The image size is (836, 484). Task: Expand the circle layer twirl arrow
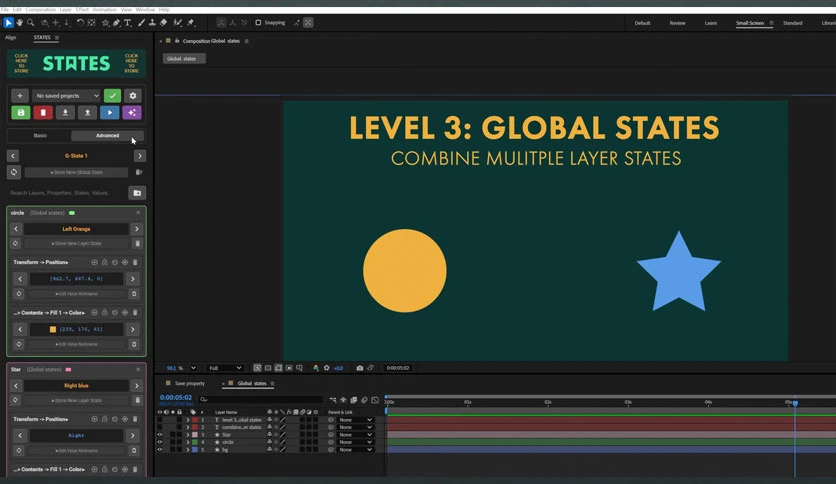click(x=188, y=442)
